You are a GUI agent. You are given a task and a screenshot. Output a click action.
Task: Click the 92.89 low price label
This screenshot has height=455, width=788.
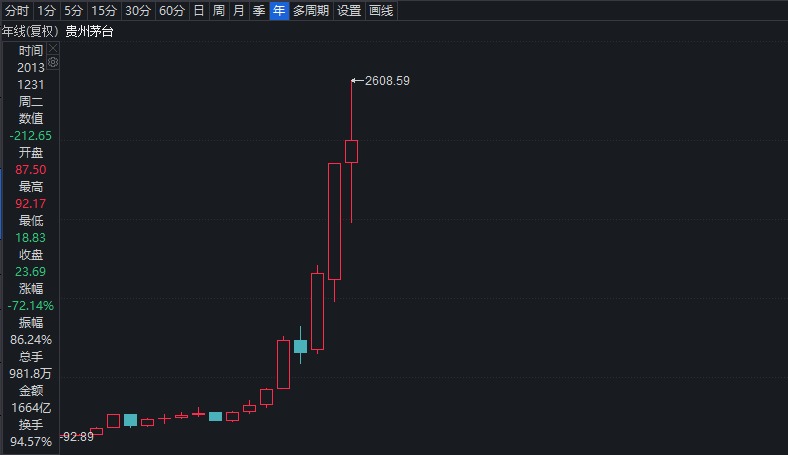click(78, 437)
